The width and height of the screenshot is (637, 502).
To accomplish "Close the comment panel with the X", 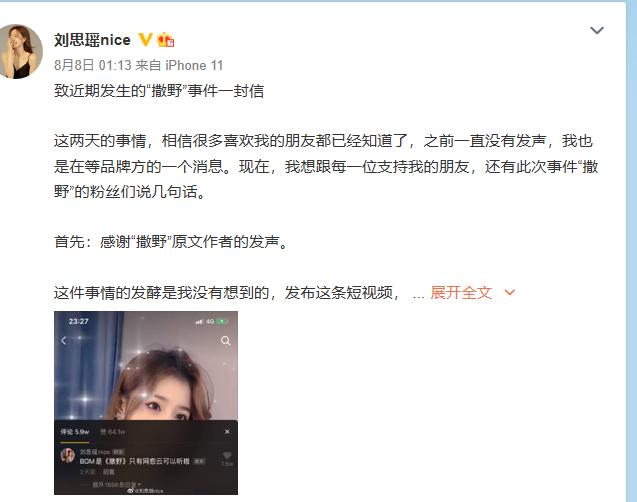I will tap(227, 431).
